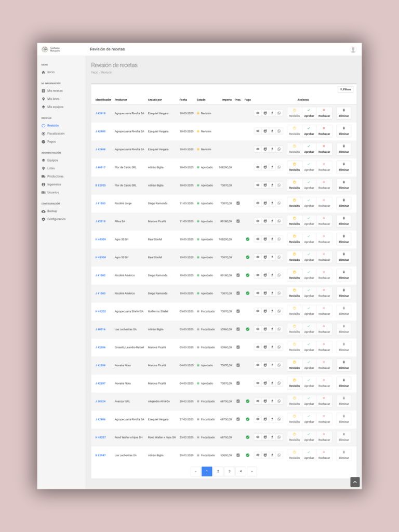This screenshot has width=399, height=532.
Task: Navigate to Productores in sidebar
Action: click(55, 176)
